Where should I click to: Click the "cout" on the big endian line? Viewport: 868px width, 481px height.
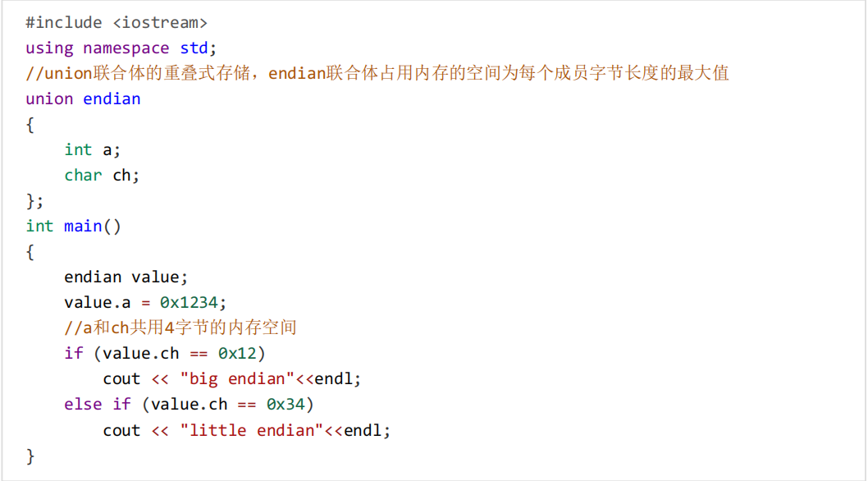pos(121,378)
